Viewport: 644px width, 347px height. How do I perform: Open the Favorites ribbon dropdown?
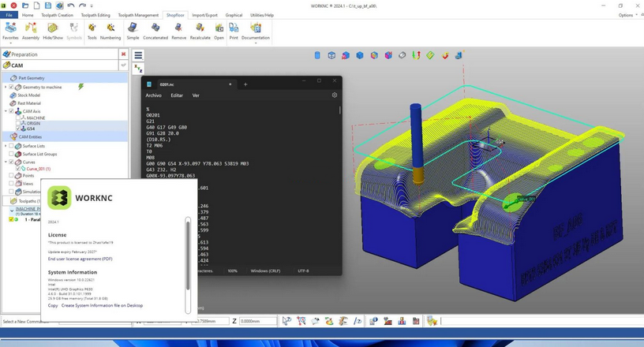10,32
